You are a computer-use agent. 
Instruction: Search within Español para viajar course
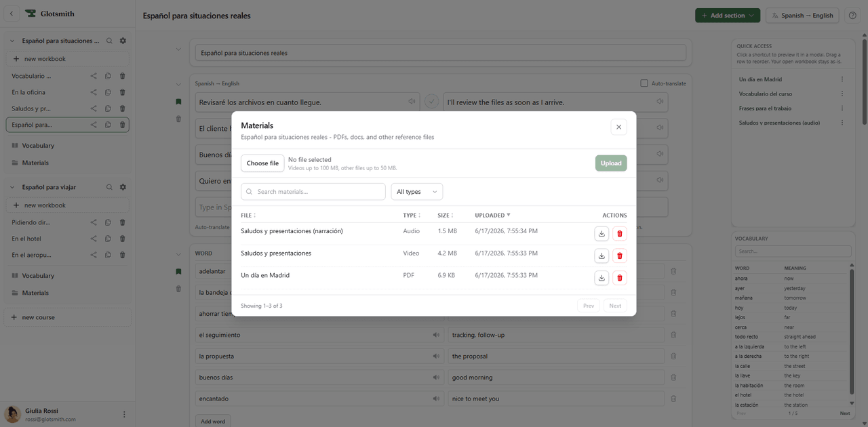(109, 187)
